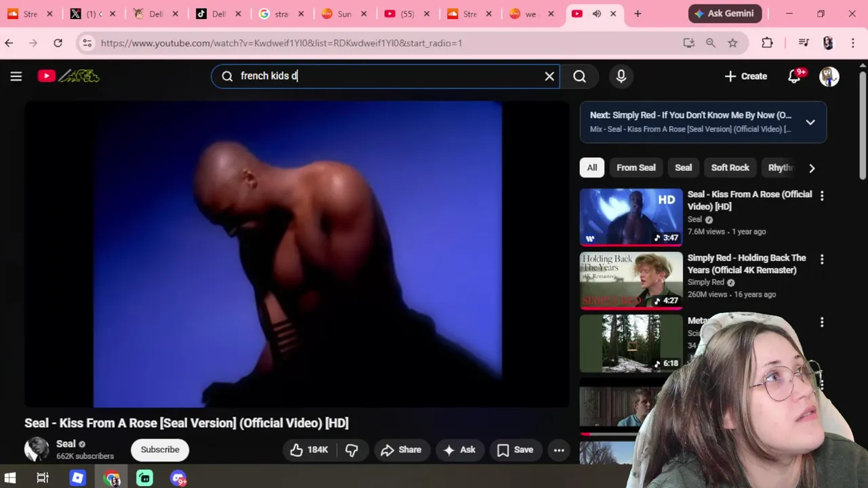868x488 pixels.
Task: Clear the search box with X
Action: point(549,76)
